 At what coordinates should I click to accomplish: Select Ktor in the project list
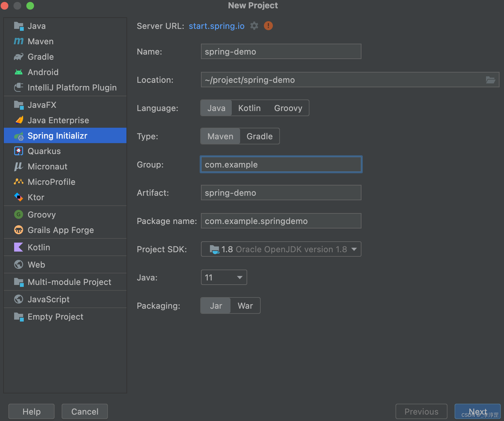tap(65, 197)
